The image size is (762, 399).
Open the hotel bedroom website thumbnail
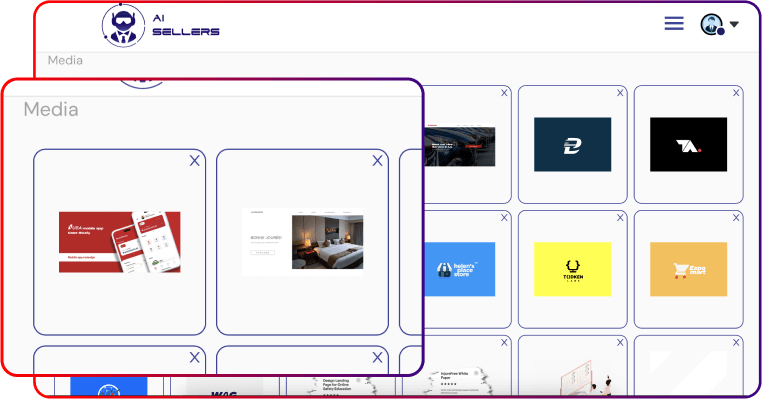[x=303, y=242]
